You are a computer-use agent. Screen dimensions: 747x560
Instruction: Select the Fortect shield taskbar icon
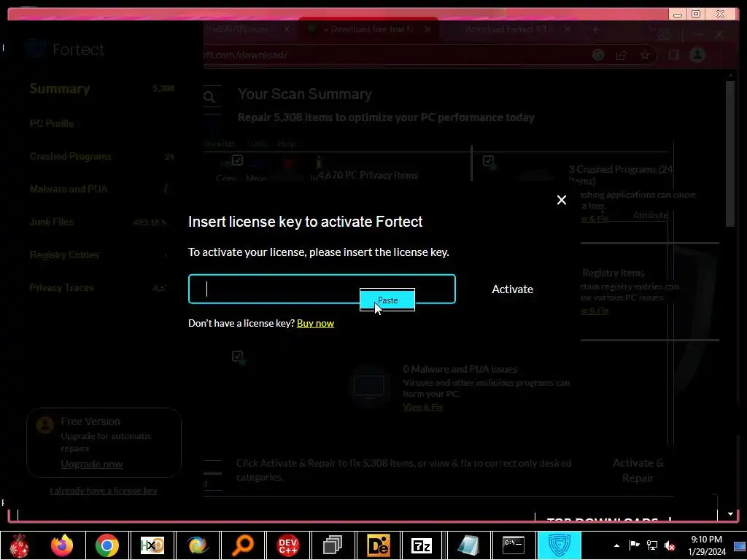tap(560, 545)
